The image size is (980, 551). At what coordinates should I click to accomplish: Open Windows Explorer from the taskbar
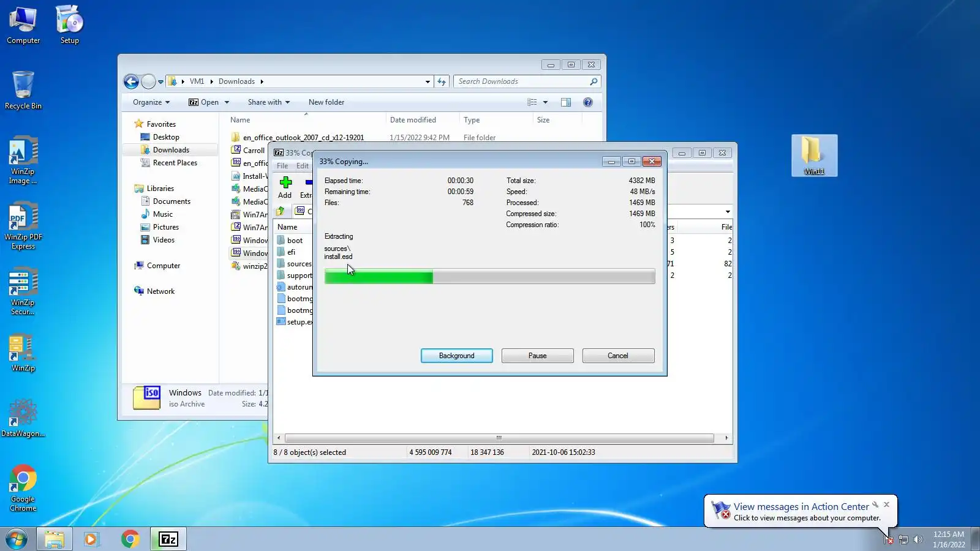point(55,539)
